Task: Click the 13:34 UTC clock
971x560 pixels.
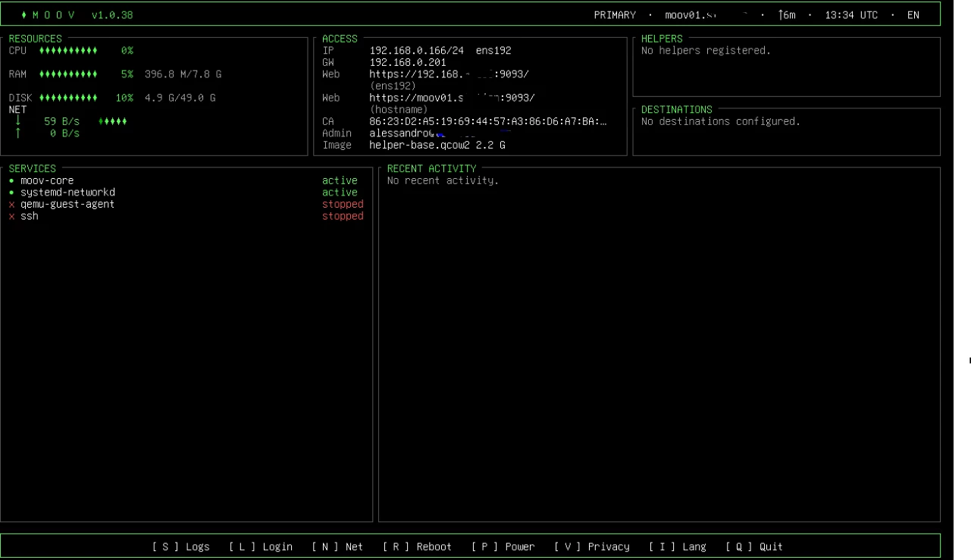Action: click(x=851, y=15)
